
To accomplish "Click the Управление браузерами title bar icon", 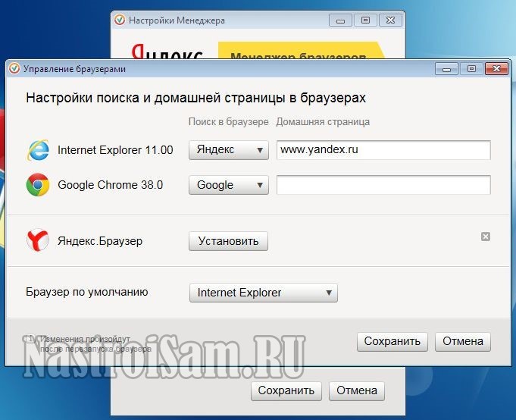I will pos(14,68).
